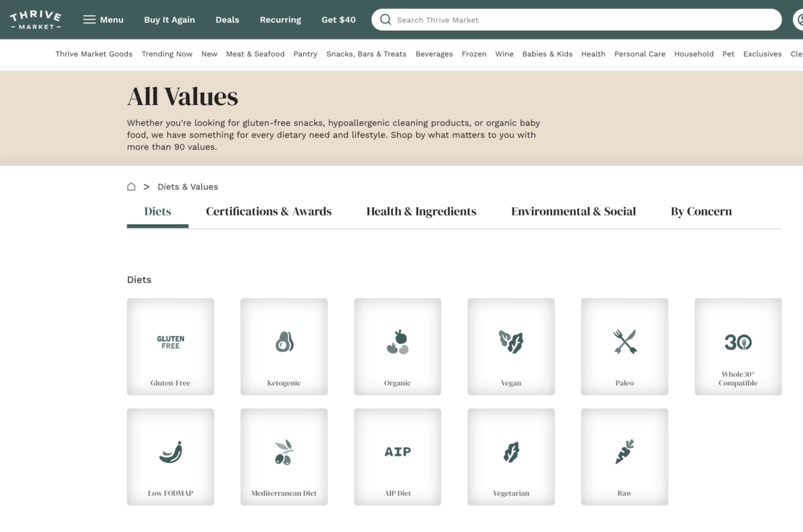The width and height of the screenshot is (803, 532).
Task: Select the Vegan diet tile
Action: [x=511, y=347]
